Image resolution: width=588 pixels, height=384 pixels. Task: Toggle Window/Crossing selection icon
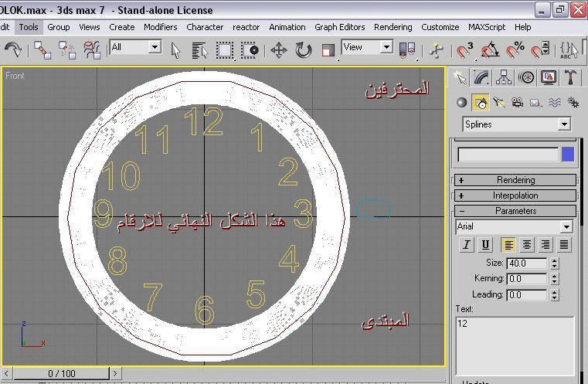point(250,50)
